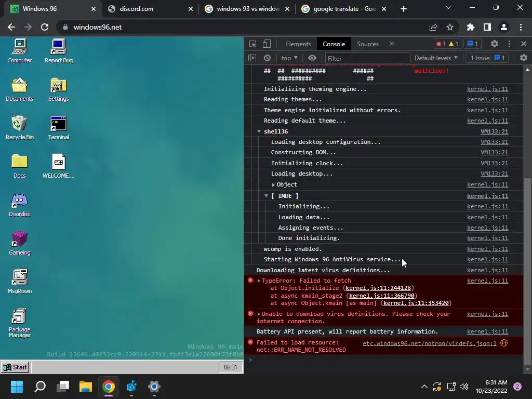Open the kernel.js:11:366790 stack link
The height and width of the screenshot is (399, 532).
coord(381,296)
